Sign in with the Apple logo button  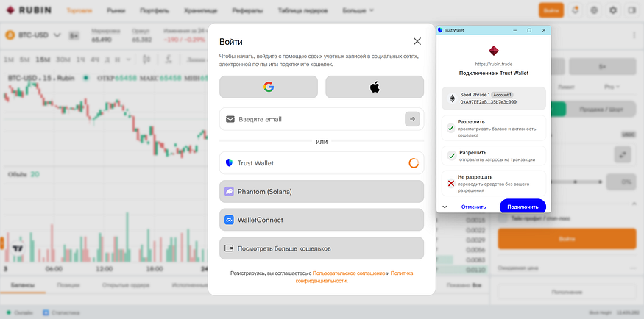click(375, 87)
